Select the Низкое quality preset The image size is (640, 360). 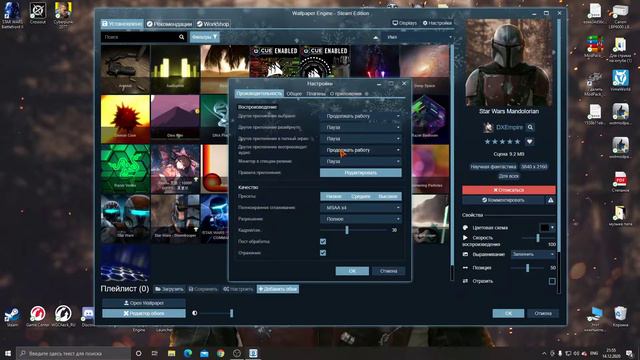coord(333,196)
